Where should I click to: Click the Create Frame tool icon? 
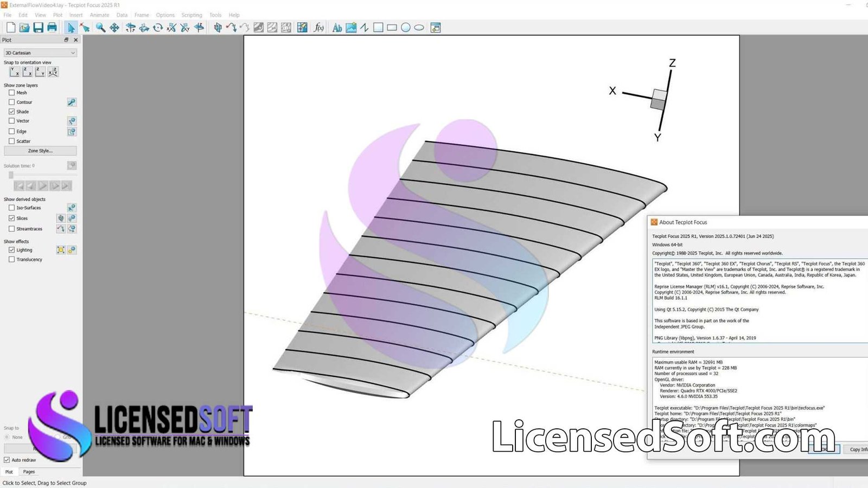click(x=436, y=27)
